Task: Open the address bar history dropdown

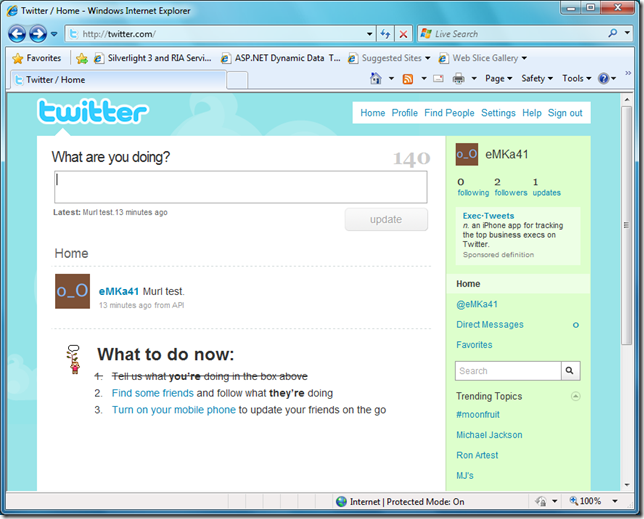Action: coord(370,34)
